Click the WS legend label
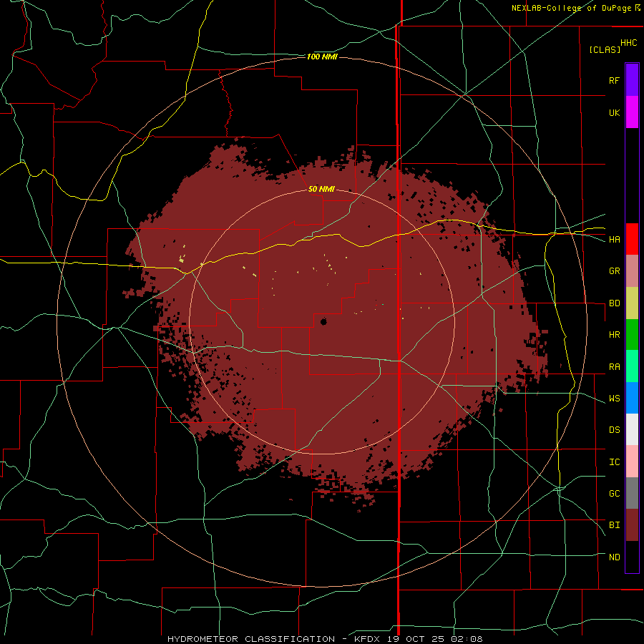644x644 pixels. [615, 399]
